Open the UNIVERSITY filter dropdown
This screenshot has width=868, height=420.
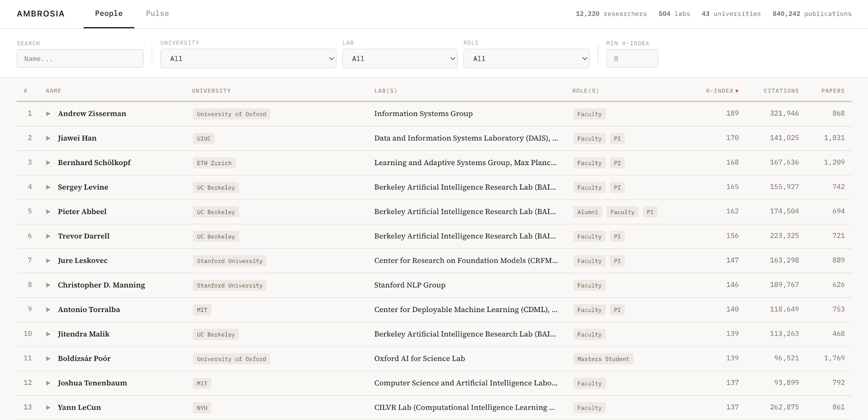tap(248, 58)
